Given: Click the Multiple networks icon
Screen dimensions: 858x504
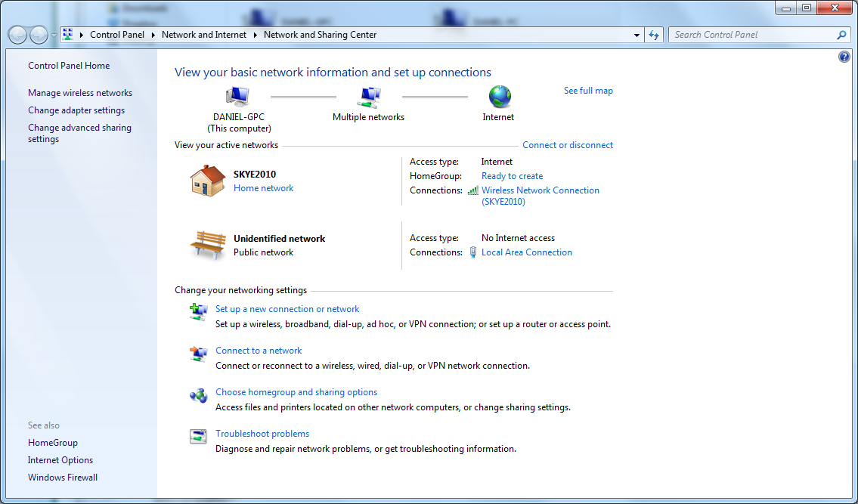Looking at the screenshot, I should (x=368, y=97).
